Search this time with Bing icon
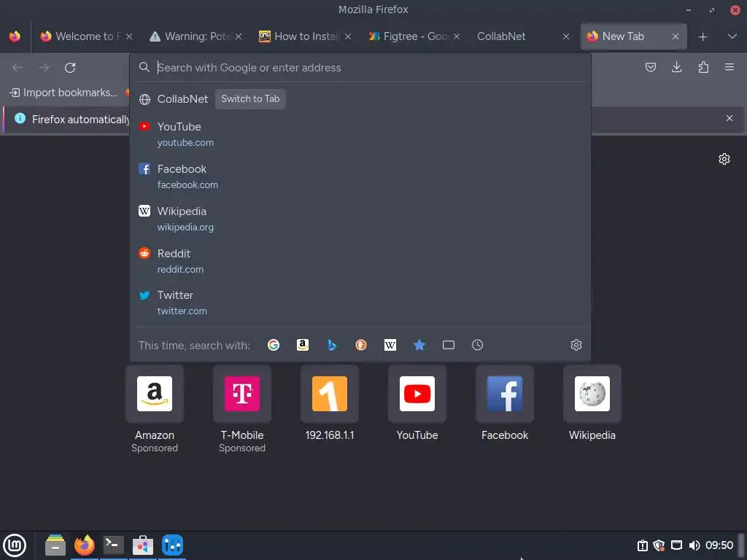 (332, 345)
